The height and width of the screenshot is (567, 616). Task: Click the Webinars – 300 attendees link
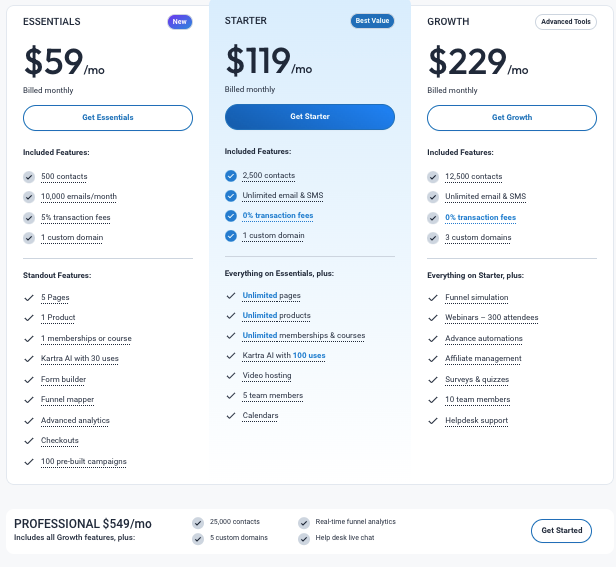(491, 318)
